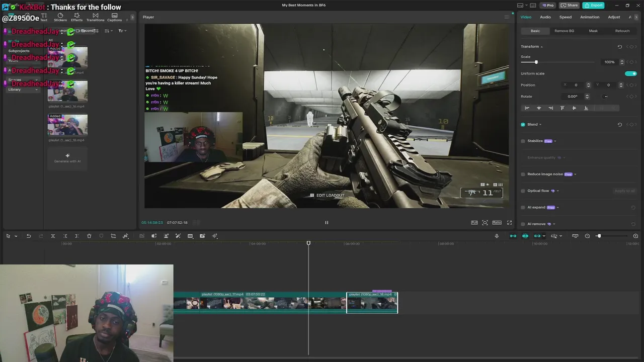Enable the AI expand checkbox

coord(523,207)
